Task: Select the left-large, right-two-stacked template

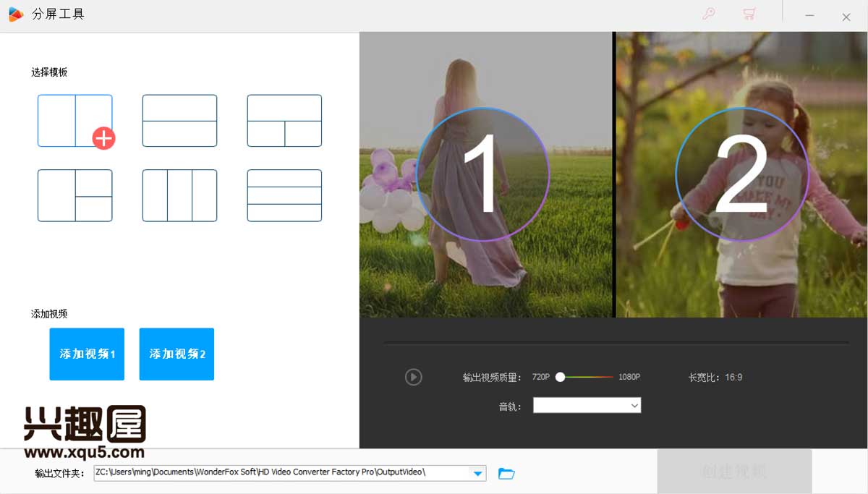Action: tap(75, 195)
